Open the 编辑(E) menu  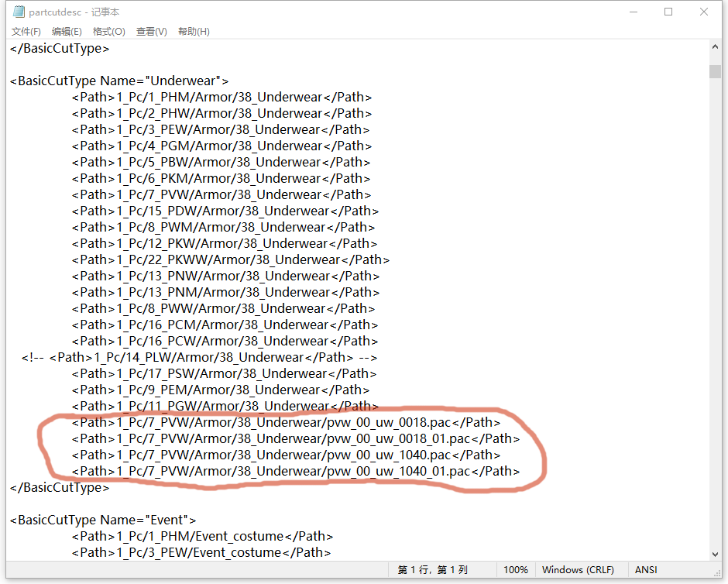click(67, 32)
